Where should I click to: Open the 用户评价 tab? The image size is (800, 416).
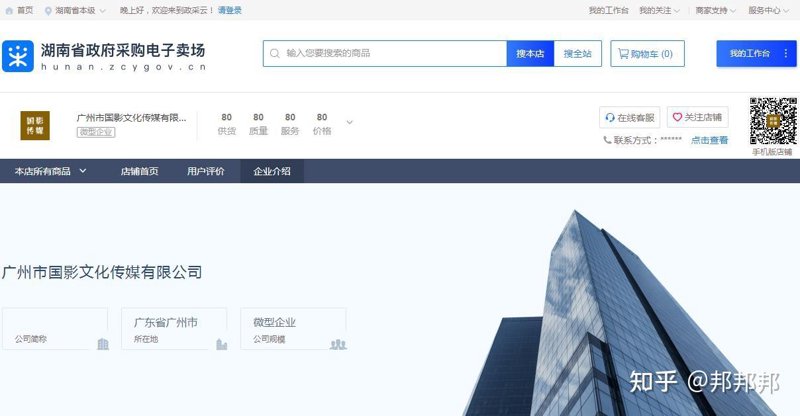[206, 171]
